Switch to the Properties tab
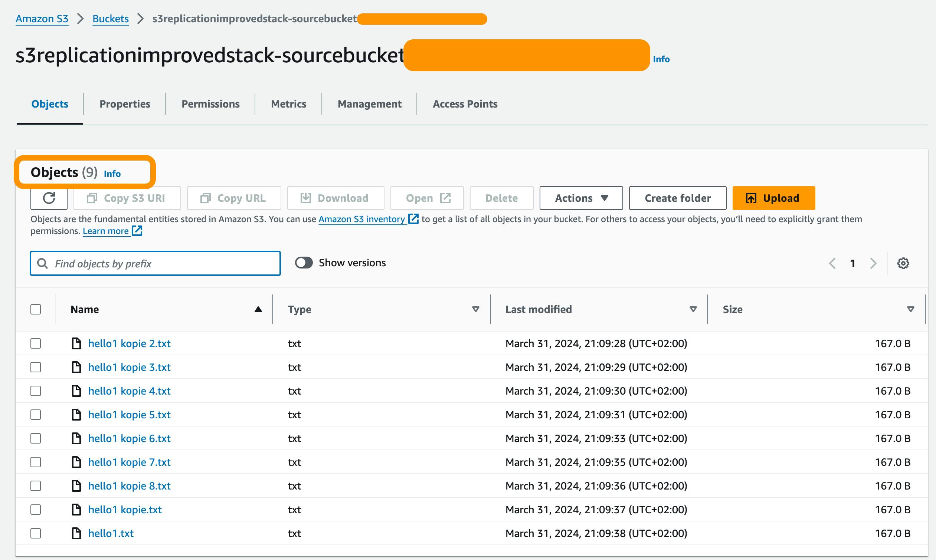The width and height of the screenshot is (936, 560). tap(125, 103)
